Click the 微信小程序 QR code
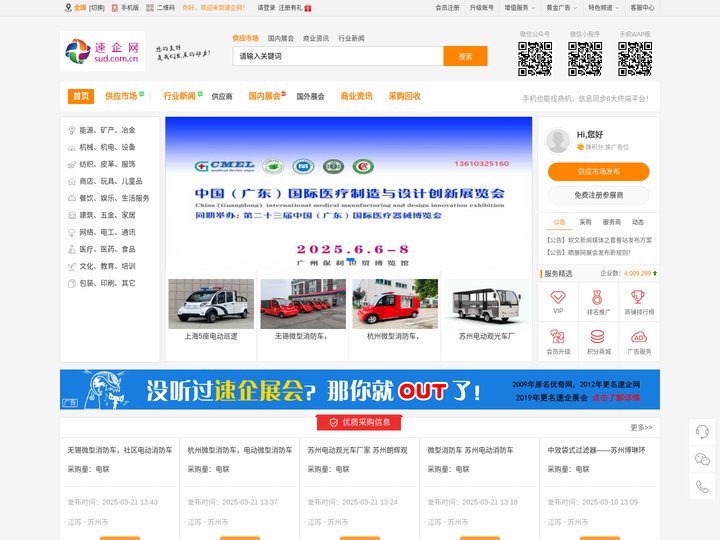 [x=585, y=59]
